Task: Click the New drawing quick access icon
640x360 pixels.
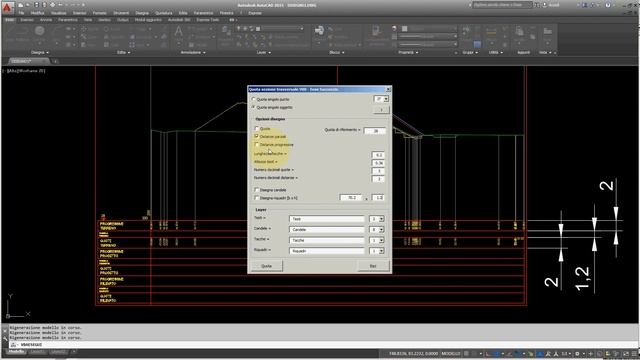Action: point(20,5)
